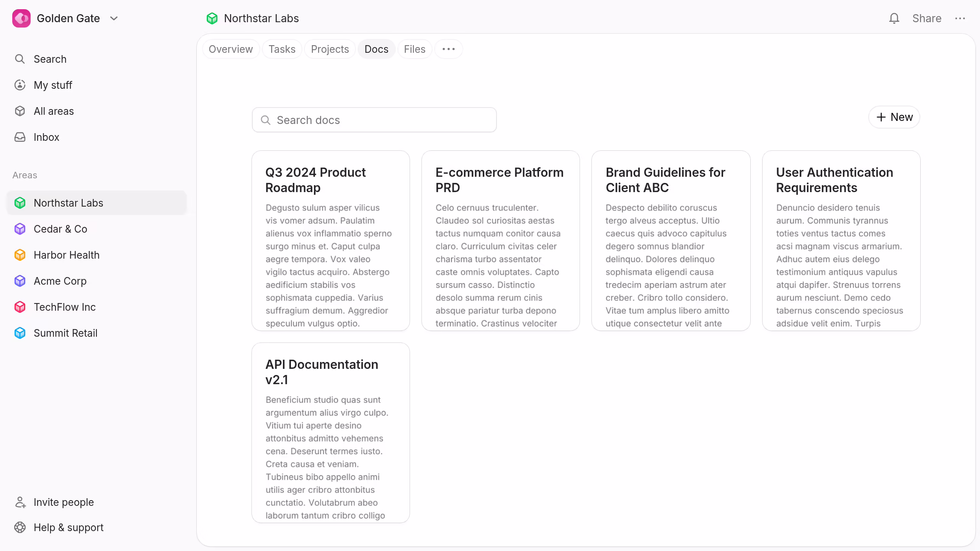
Task: Click the All areas label
Action: pos(54,111)
